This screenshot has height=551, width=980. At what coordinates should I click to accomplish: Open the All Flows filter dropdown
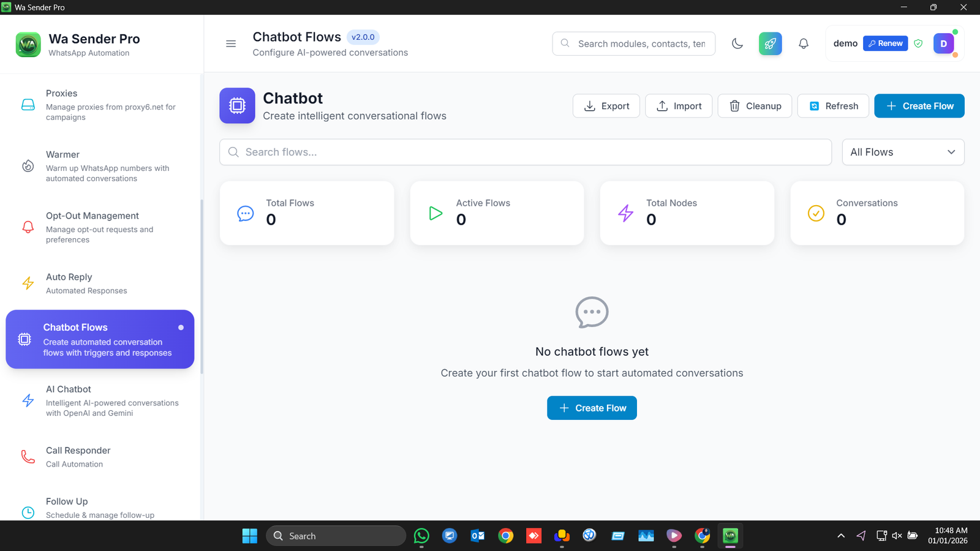pos(903,152)
